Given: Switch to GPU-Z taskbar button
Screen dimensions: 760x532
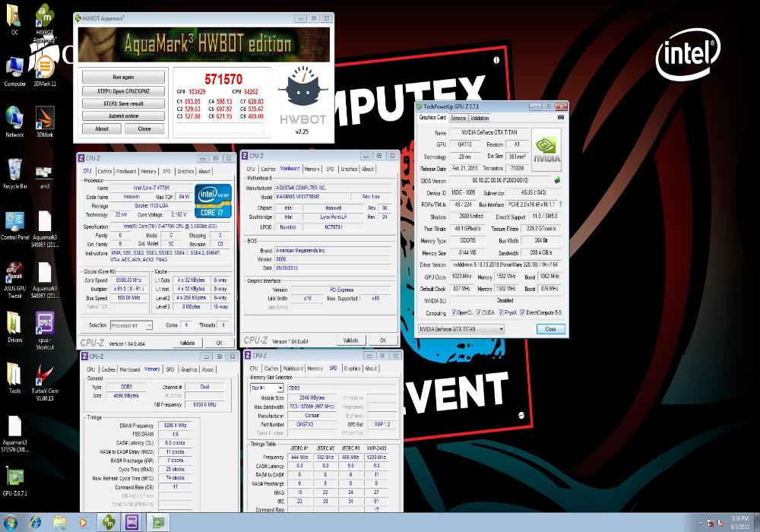Looking at the screenshot, I should (157, 522).
